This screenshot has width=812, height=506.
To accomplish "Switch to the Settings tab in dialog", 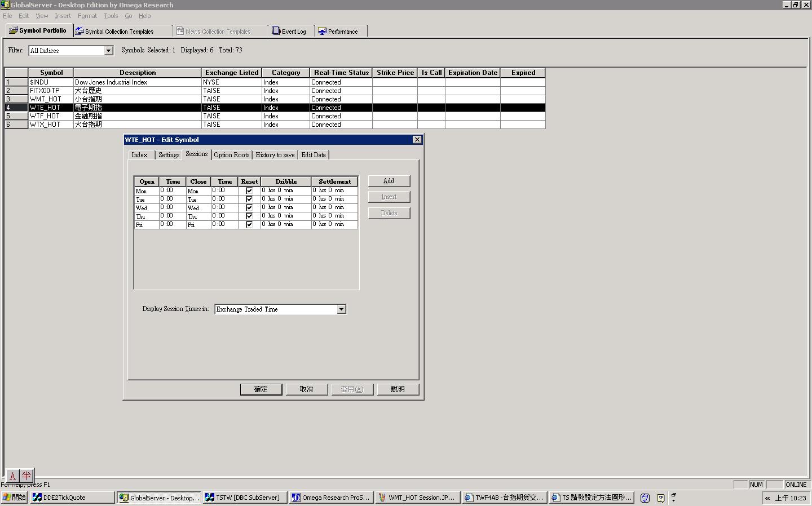I will tap(169, 155).
